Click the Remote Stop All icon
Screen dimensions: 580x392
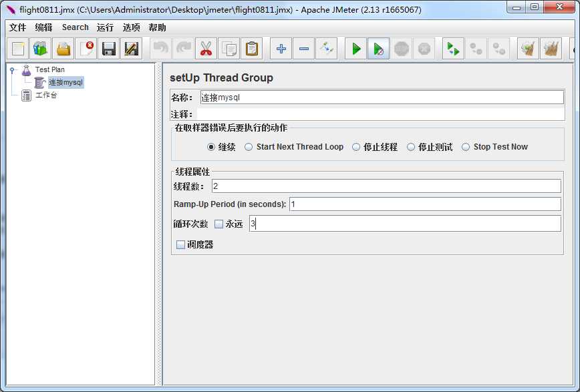tap(476, 49)
